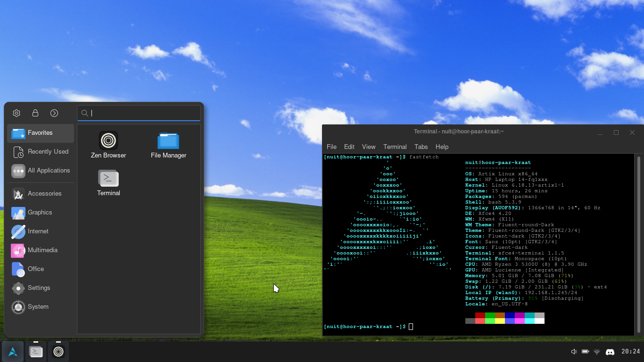The height and width of the screenshot is (362, 644).
Task: Click the "Cursor: Fluent-dark" line
Action: tap(496, 247)
